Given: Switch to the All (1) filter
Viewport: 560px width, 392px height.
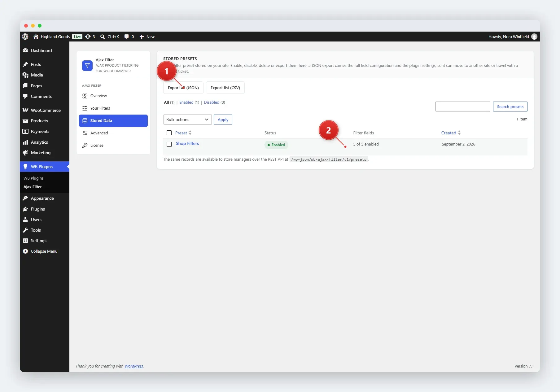Looking at the screenshot, I should pos(169,102).
